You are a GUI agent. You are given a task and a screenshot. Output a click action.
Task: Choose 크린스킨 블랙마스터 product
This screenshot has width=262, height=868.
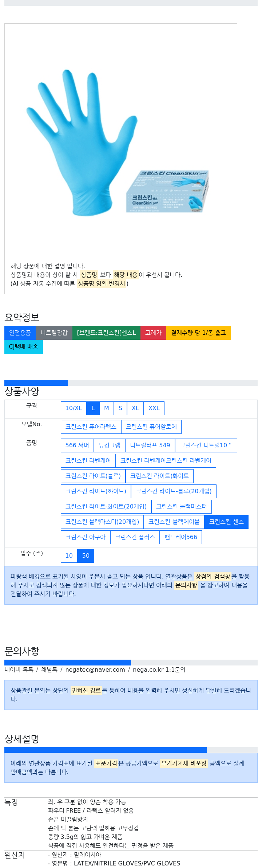click(x=182, y=507)
